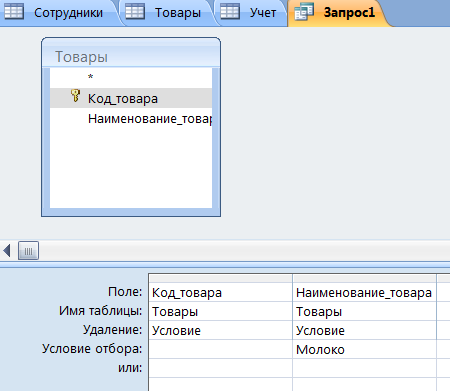Screen dimensions: 450x391
Task: Switch to the Учет tab
Action: pos(252,13)
